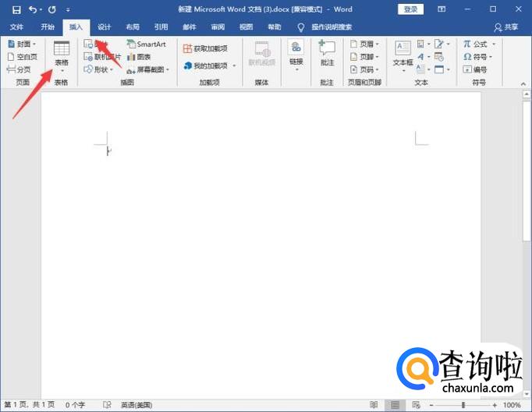Adjust the zoom slider in status bar
532x412 pixels.
[x=463, y=406]
